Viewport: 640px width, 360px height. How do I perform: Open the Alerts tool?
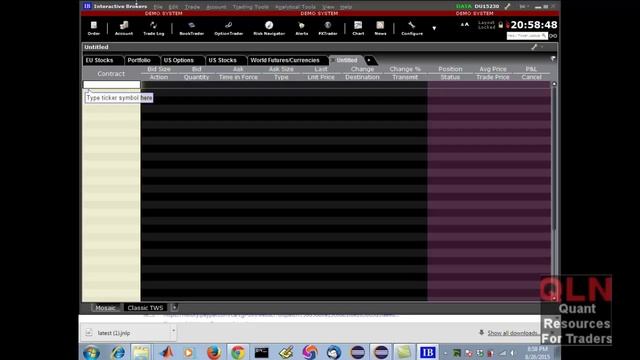[302, 28]
